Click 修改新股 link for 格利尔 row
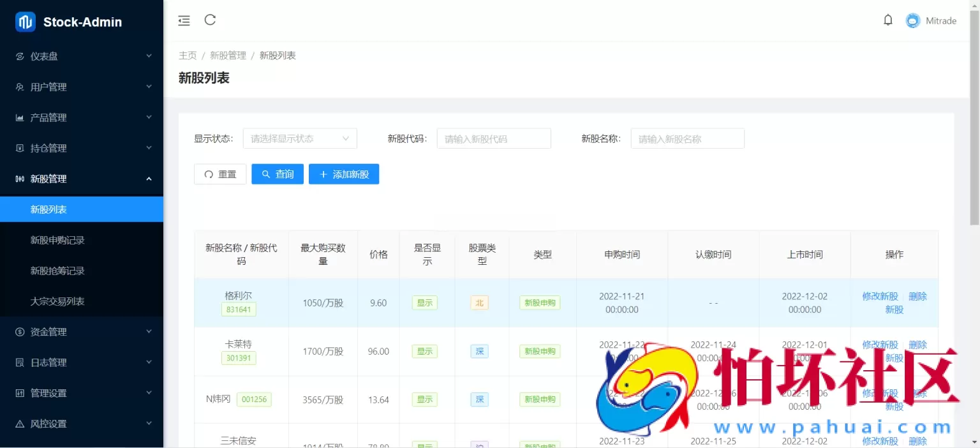 tap(880, 295)
